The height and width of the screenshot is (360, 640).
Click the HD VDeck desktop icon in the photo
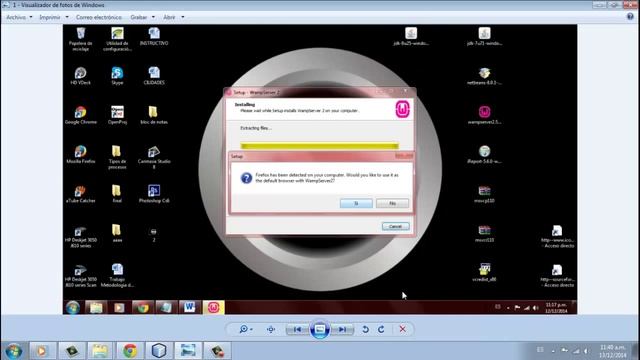80,76
